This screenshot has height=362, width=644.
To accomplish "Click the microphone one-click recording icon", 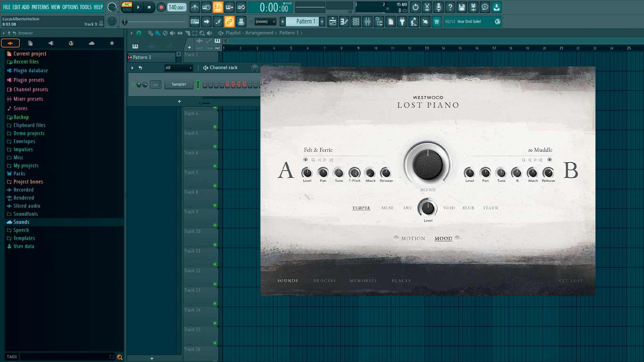I will coord(438,7).
